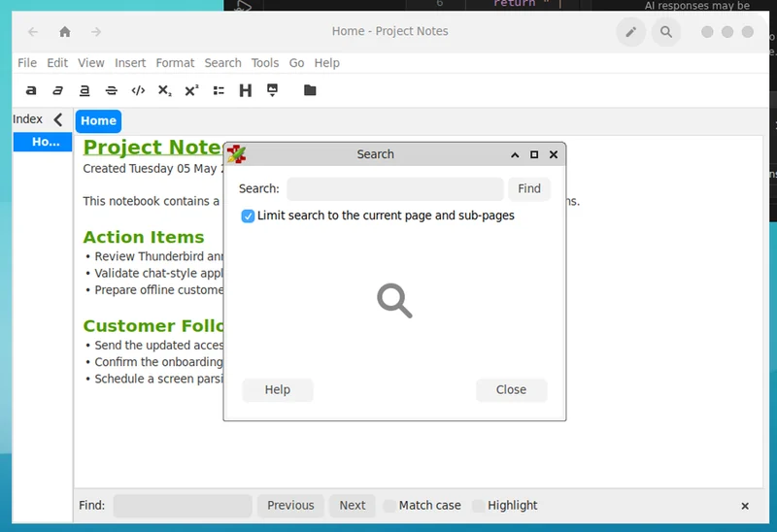Screen dimensions: 777x532
Task: Click the Review Thunderbird list item
Action: click(x=159, y=256)
